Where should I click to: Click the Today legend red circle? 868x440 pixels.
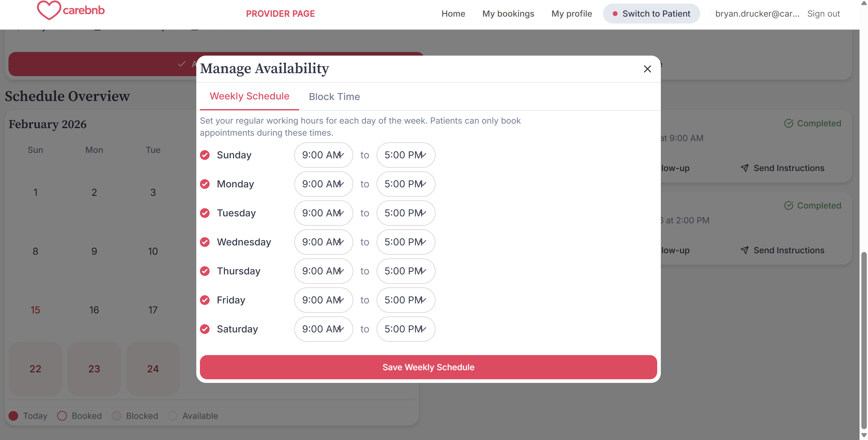pyautogui.click(x=14, y=416)
